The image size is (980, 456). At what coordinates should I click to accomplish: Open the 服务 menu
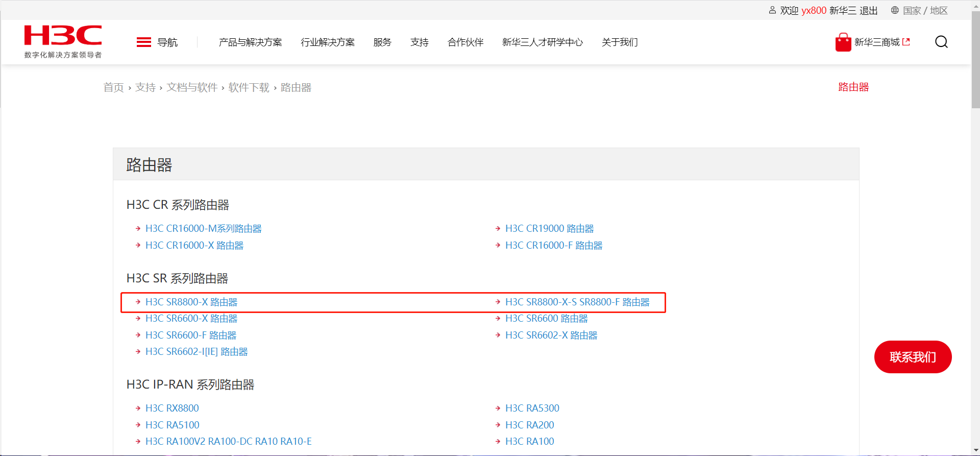click(x=382, y=42)
